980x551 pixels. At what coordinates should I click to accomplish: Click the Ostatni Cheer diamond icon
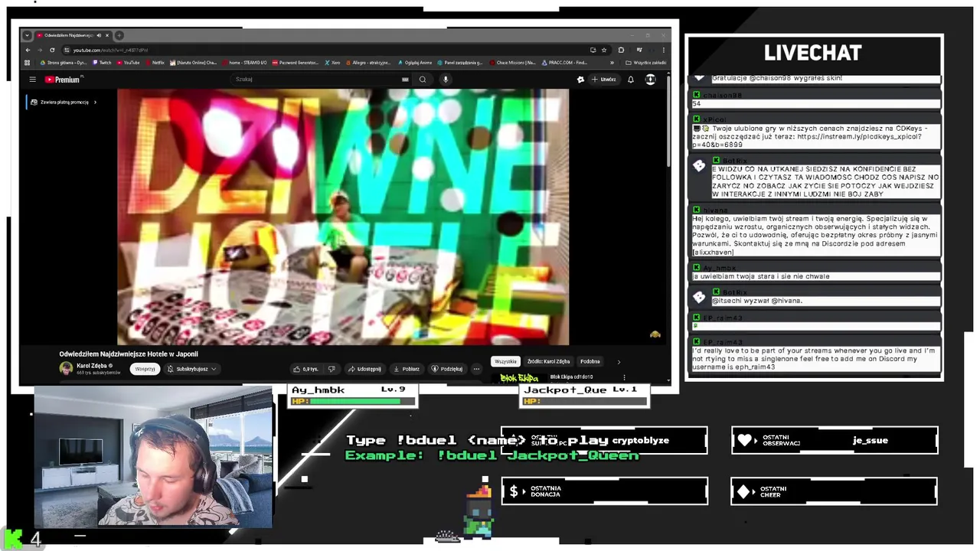744,491
